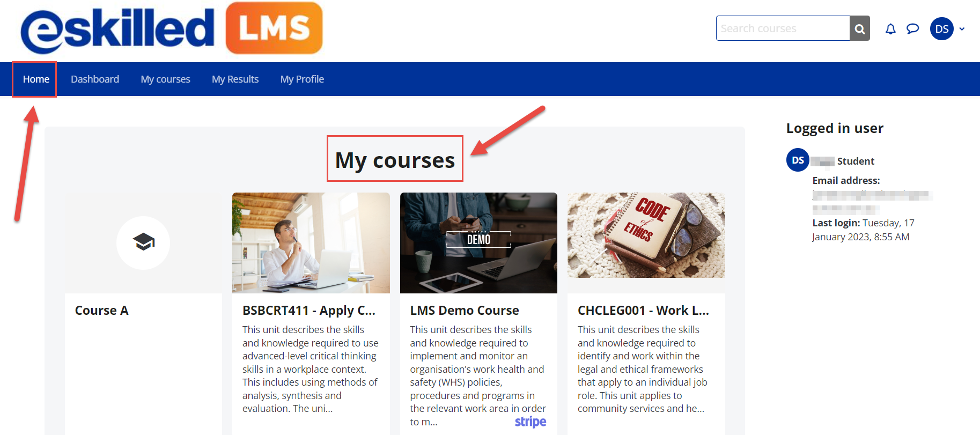The width and height of the screenshot is (980, 435).
Task: Open the BSBCRT411 - Apply C... course link
Action: coord(308,311)
